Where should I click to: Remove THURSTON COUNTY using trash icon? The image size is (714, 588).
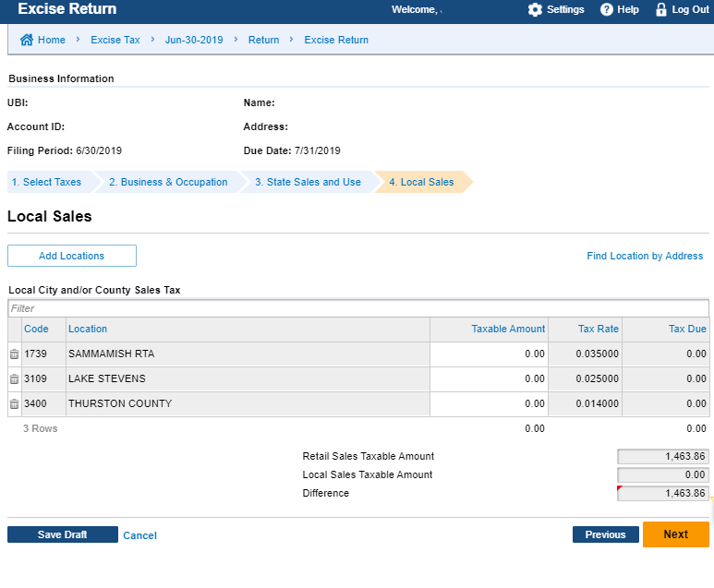pyautogui.click(x=14, y=404)
